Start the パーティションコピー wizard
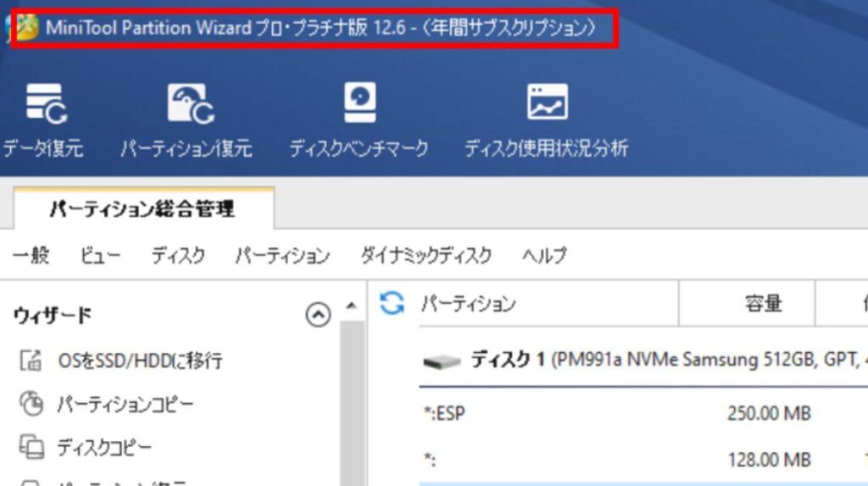Screen dimensions: 868x486 point(125,404)
